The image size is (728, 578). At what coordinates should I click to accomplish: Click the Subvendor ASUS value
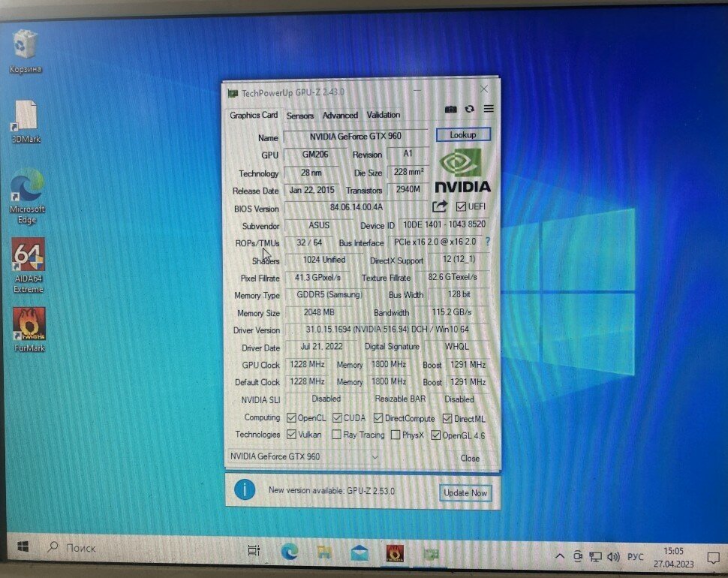(319, 225)
